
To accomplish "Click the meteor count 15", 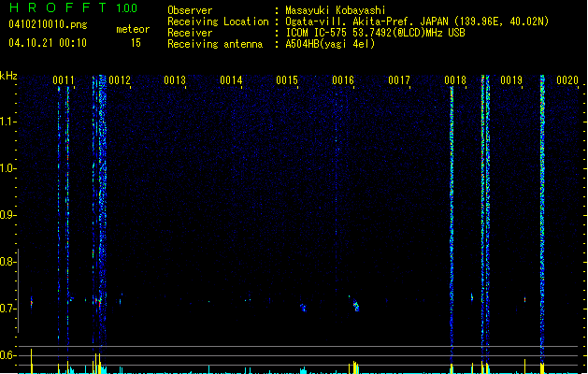I will pos(136,43).
